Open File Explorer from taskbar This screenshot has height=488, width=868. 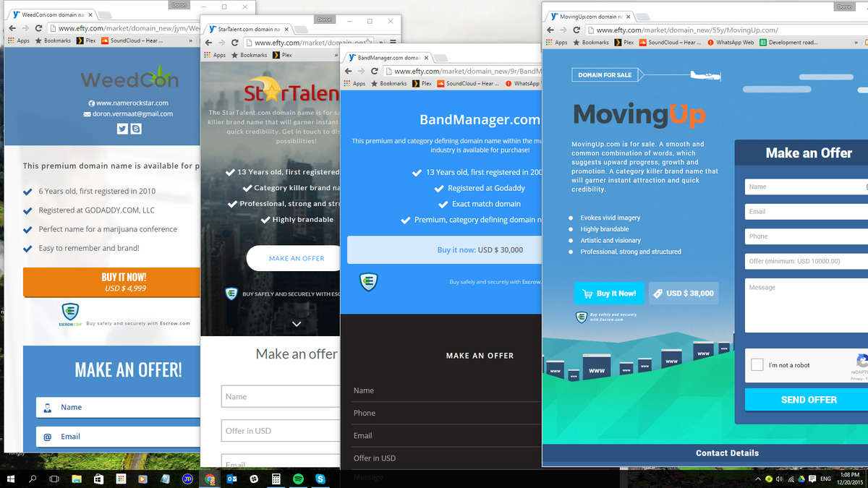pyautogui.click(x=77, y=479)
